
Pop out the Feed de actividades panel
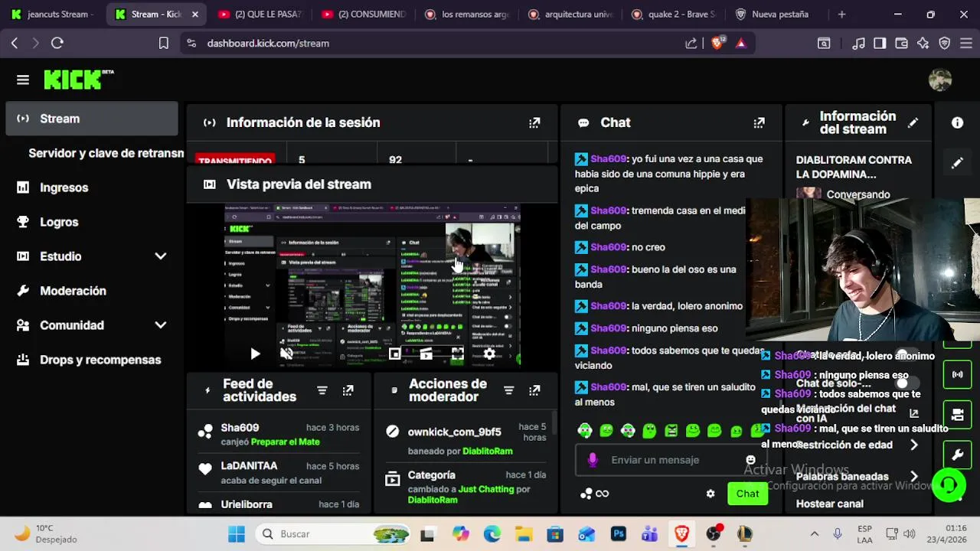click(x=348, y=390)
